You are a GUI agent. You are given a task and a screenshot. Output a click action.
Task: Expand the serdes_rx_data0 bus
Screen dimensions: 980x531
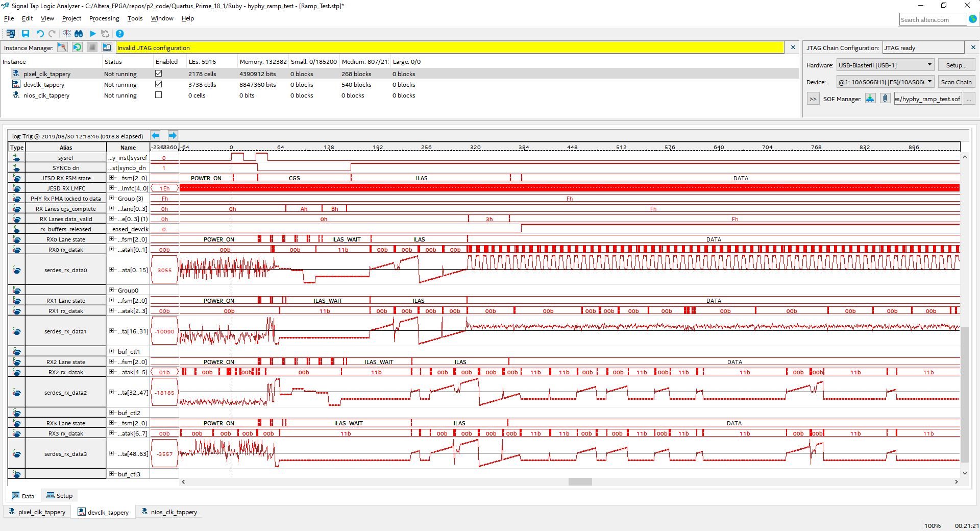click(x=111, y=270)
